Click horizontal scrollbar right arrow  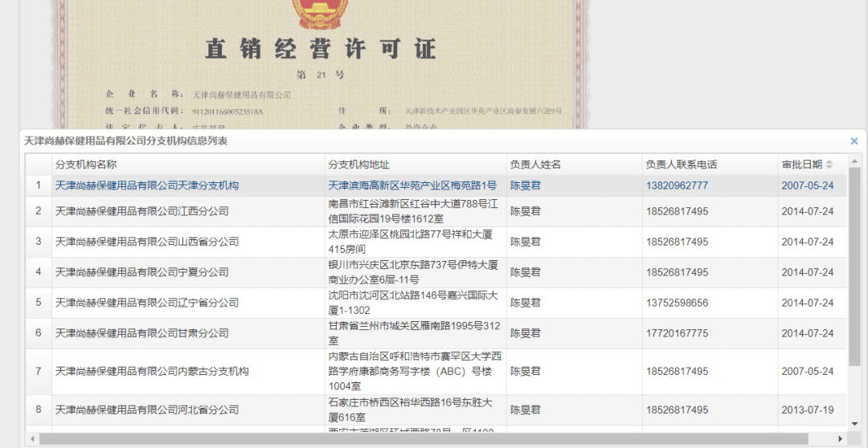pos(841,439)
